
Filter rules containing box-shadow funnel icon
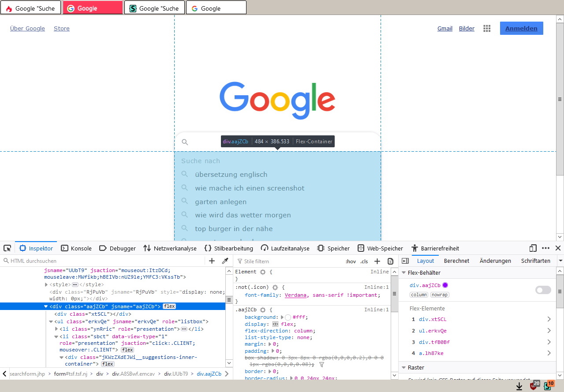321,365
